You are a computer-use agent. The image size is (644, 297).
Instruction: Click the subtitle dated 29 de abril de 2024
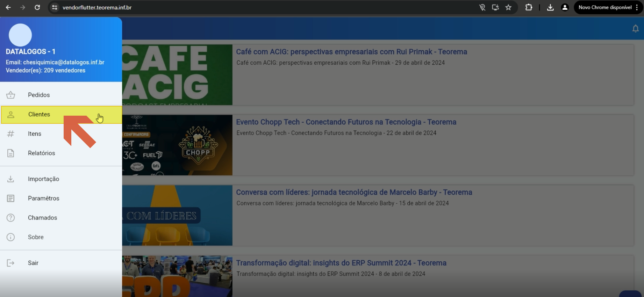coord(341,63)
